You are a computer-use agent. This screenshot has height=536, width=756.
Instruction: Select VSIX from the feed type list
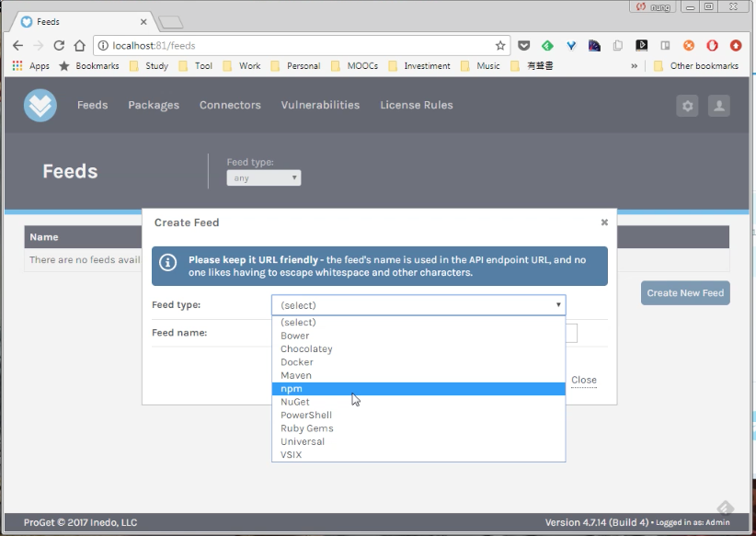(x=418, y=454)
